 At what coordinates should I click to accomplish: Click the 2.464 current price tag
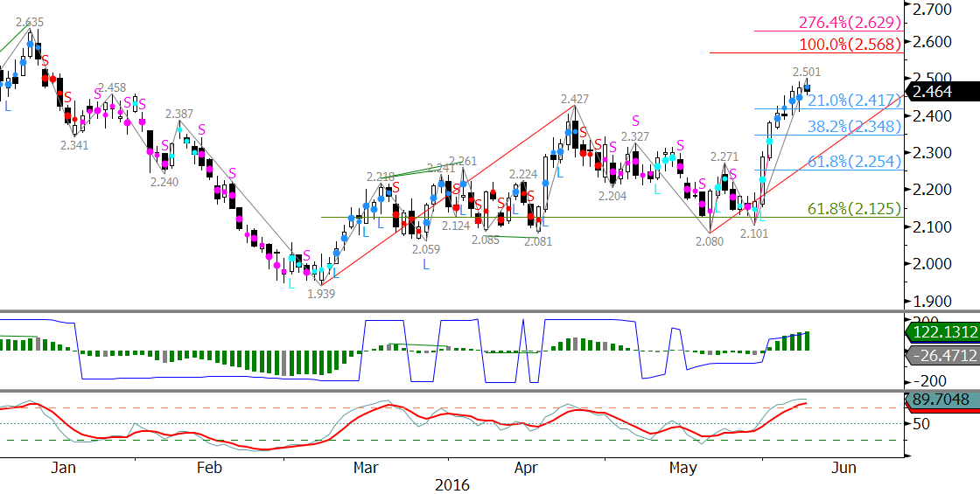pos(941,93)
